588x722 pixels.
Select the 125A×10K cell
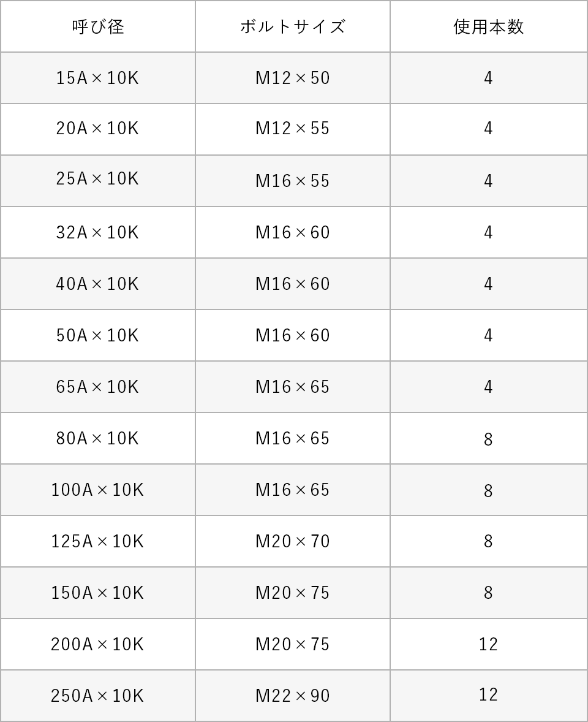click(98, 541)
